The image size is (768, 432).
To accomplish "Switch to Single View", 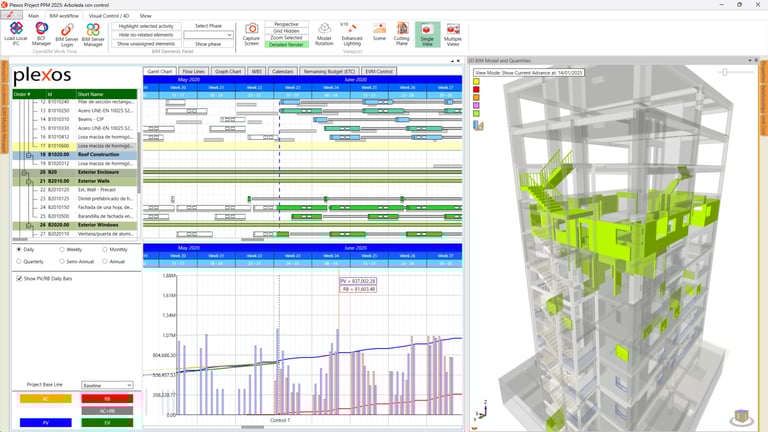I will (x=427, y=34).
